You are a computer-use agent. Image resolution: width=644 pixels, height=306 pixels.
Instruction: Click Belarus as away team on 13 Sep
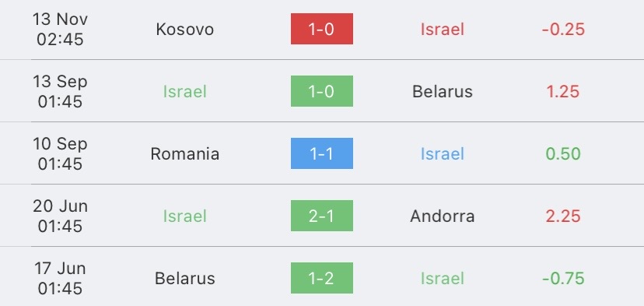coord(443,91)
